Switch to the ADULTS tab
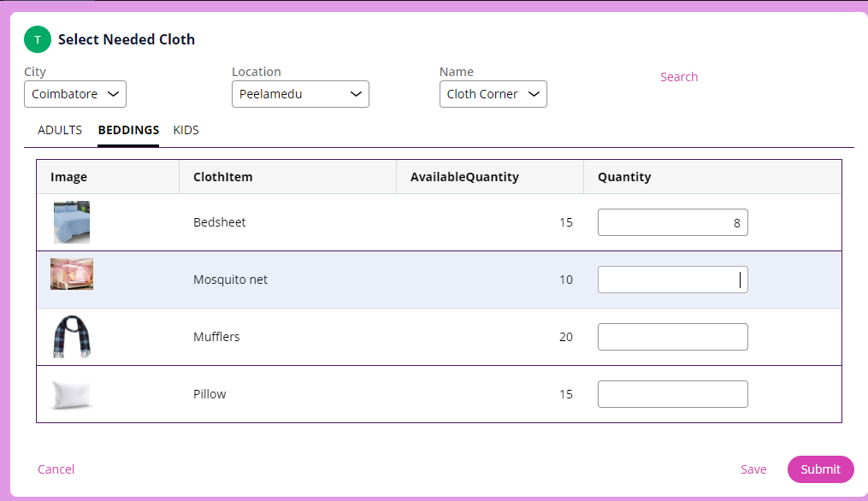868x501 pixels. [60, 131]
